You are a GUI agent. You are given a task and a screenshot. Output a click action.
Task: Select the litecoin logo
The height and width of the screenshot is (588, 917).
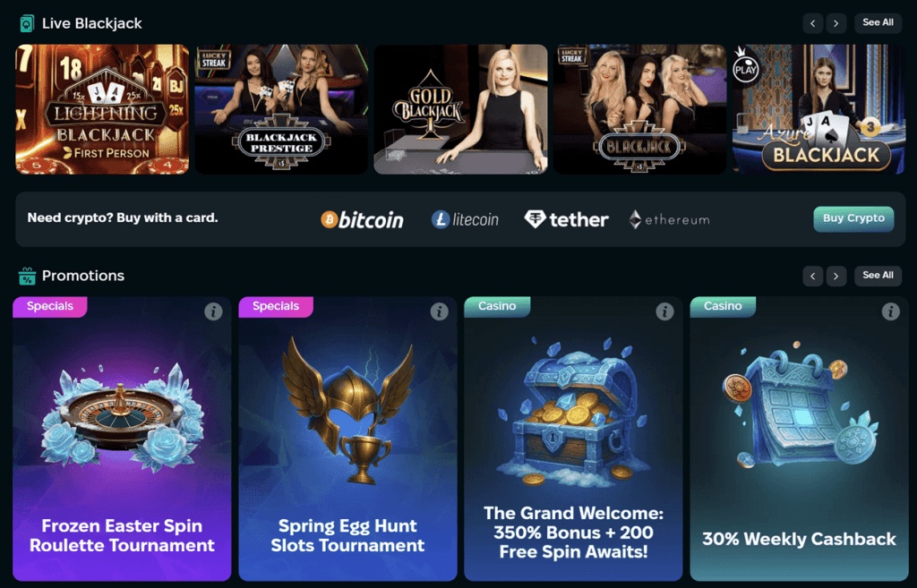465,220
